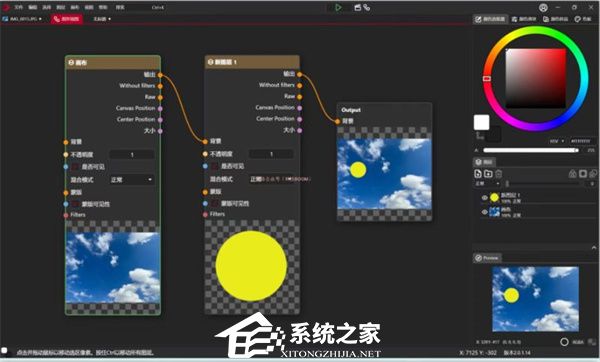
Task: Open the HSV color mode dropdown
Action: pyautogui.click(x=557, y=141)
